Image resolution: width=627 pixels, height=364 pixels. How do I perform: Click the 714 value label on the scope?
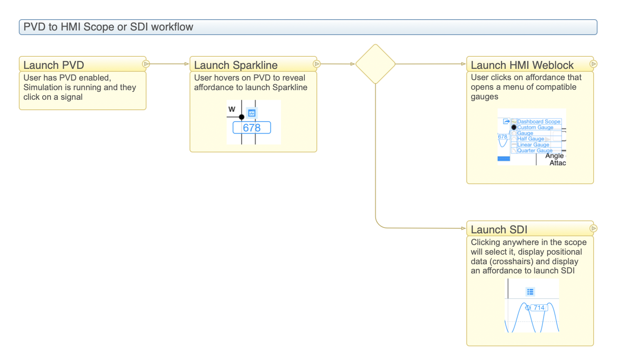[x=539, y=308]
